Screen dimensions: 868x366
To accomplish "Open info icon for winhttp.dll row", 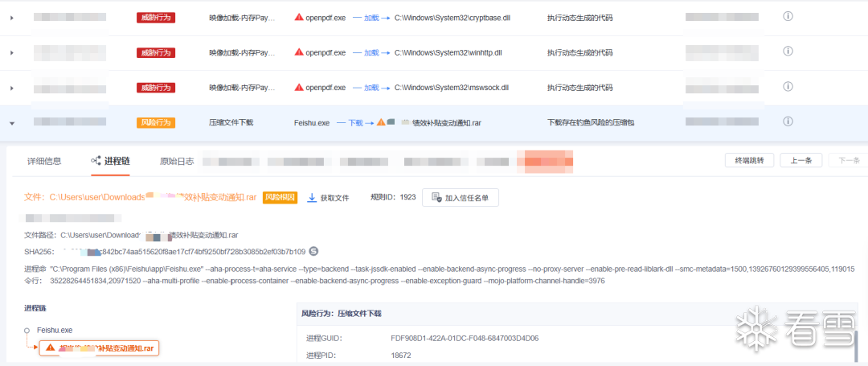I will pos(788,51).
